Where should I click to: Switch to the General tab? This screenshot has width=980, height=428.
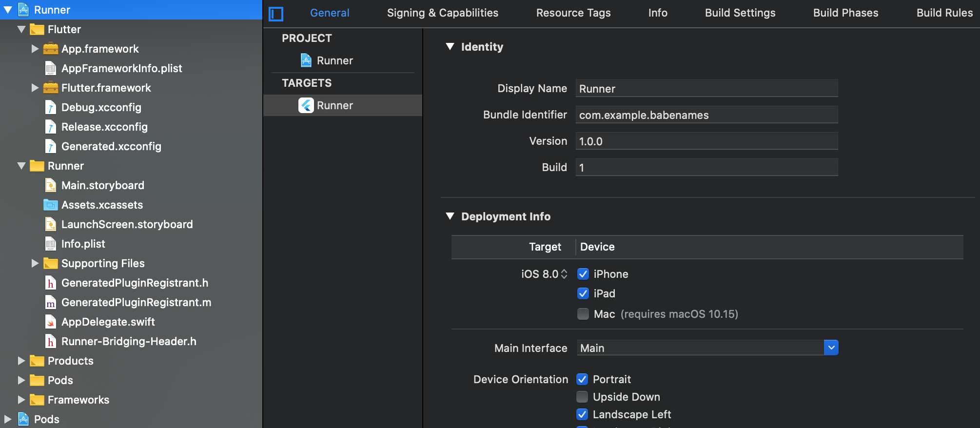[330, 13]
